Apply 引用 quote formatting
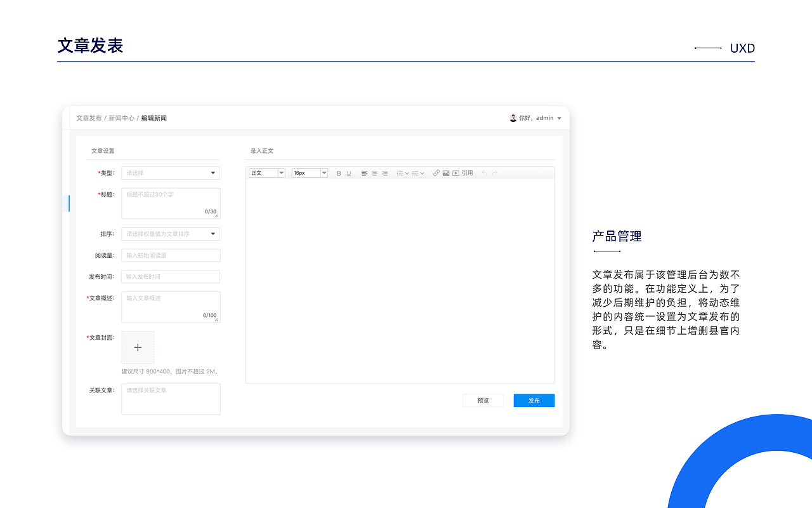Viewport: 812px width, 508px height. [x=467, y=173]
